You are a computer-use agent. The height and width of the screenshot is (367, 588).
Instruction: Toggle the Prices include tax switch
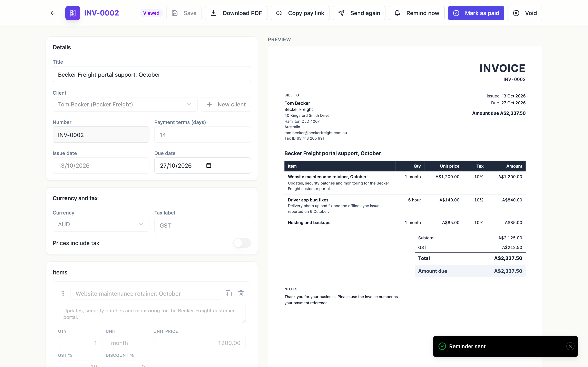pyautogui.click(x=242, y=243)
